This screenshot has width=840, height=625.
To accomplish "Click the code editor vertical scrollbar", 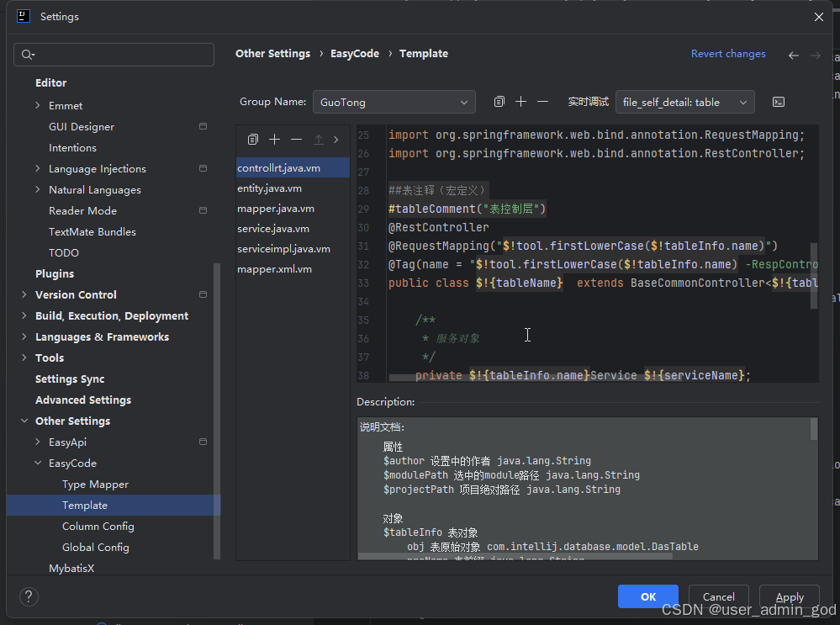I will pyautogui.click(x=814, y=276).
